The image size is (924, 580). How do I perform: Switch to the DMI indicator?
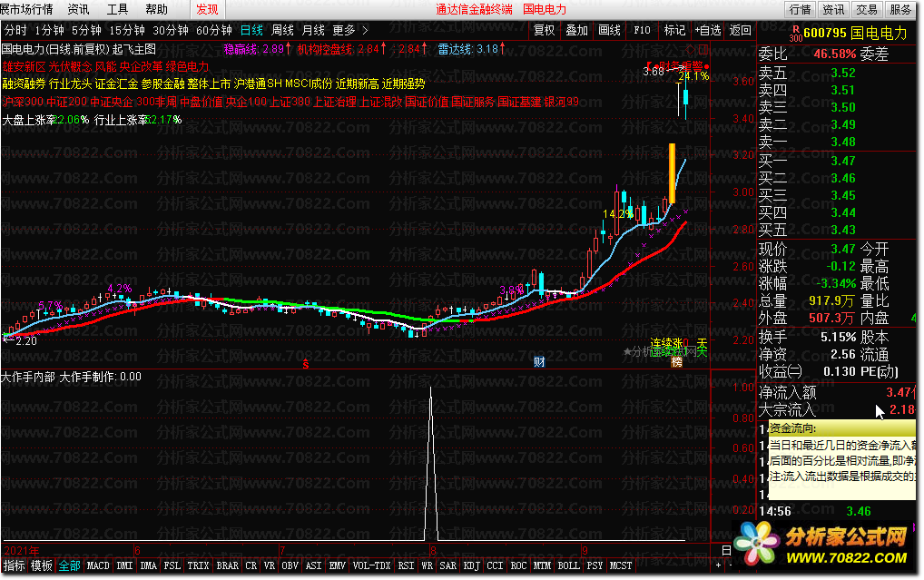point(125,565)
